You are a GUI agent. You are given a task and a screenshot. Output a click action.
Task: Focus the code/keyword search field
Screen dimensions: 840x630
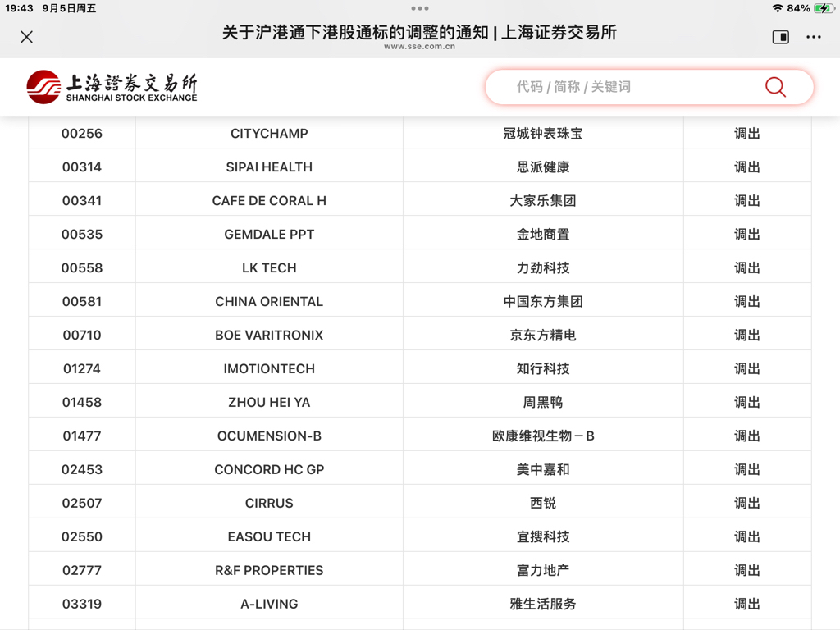point(649,87)
